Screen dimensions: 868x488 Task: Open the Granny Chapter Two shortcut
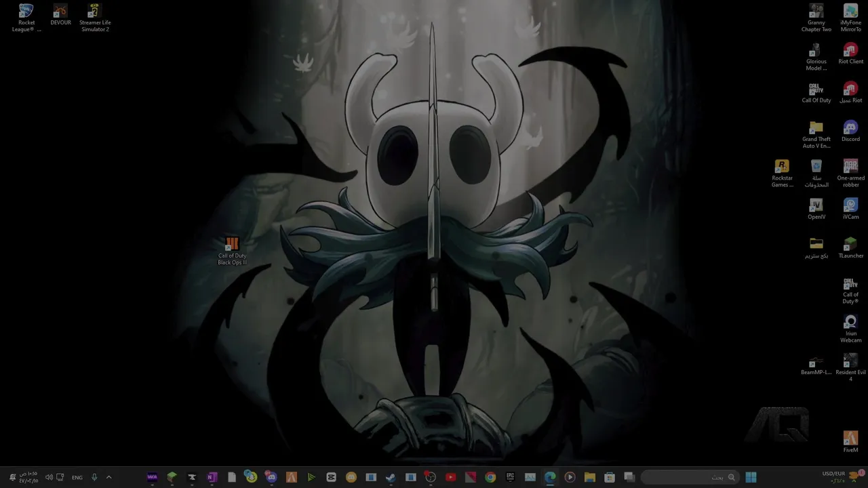coord(816,18)
